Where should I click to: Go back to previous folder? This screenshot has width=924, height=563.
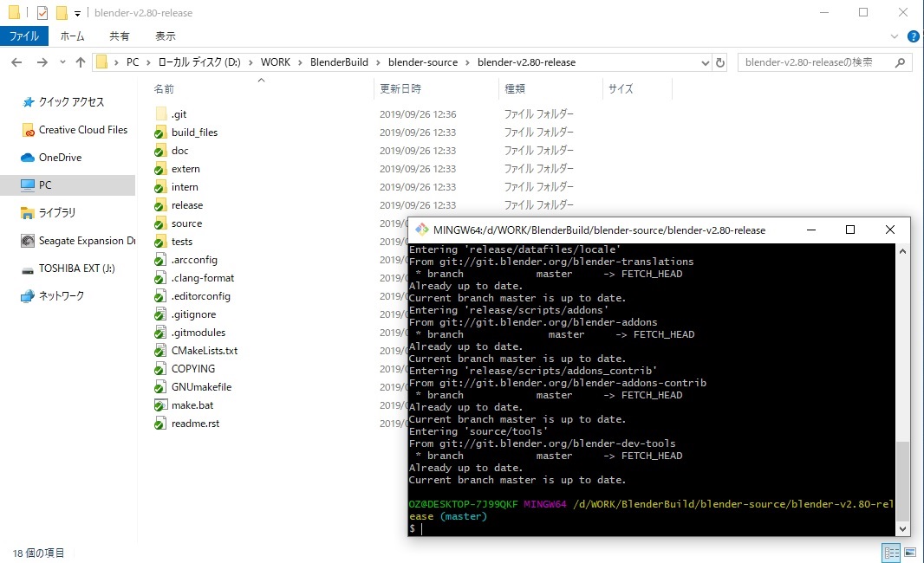click(16, 62)
